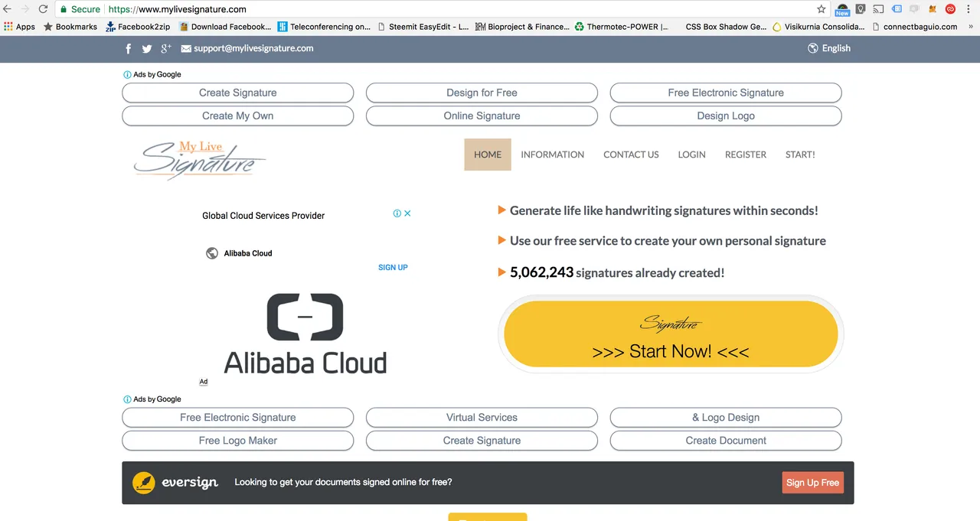Click the Alibaba ad info icon
The image size is (980, 521).
pos(397,213)
